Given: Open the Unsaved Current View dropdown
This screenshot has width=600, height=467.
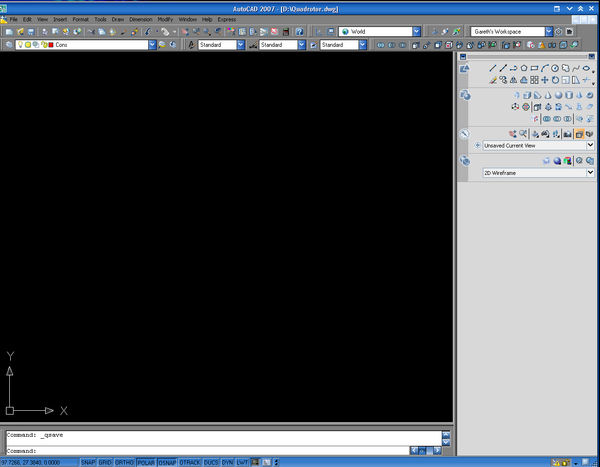Looking at the screenshot, I should [538, 145].
